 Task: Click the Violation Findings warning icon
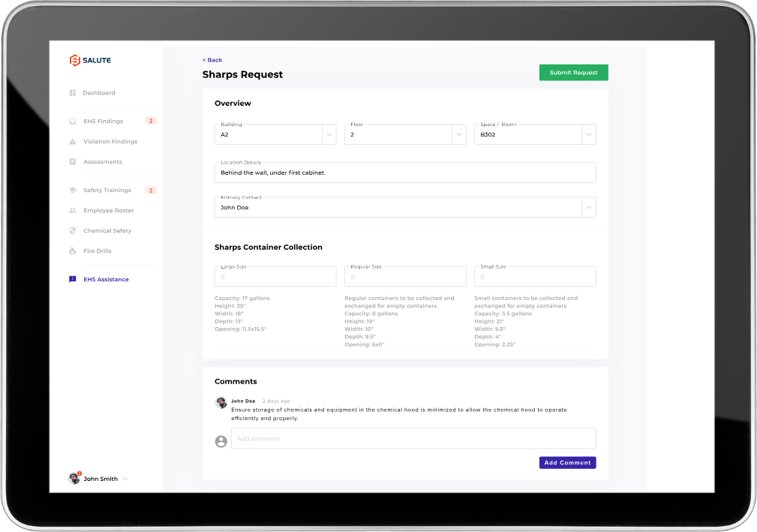(x=73, y=142)
